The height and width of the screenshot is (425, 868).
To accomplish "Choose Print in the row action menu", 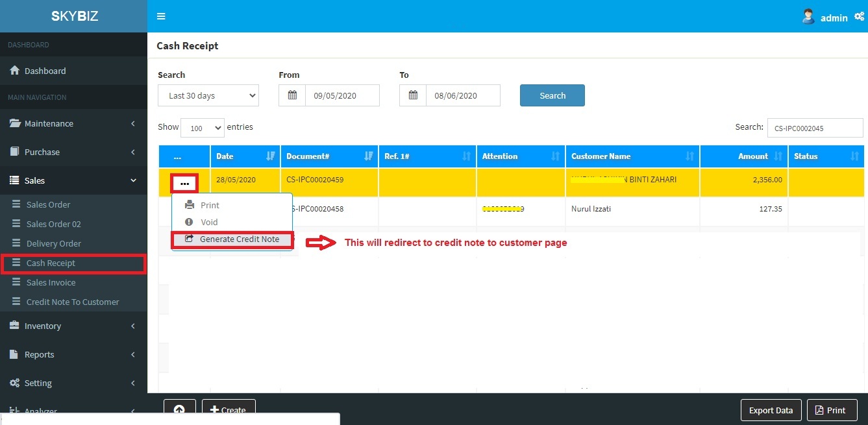I will [210, 205].
